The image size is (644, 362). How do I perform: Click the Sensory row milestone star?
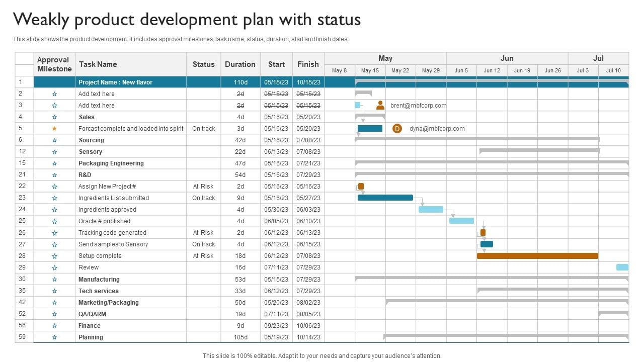point(54,152)
